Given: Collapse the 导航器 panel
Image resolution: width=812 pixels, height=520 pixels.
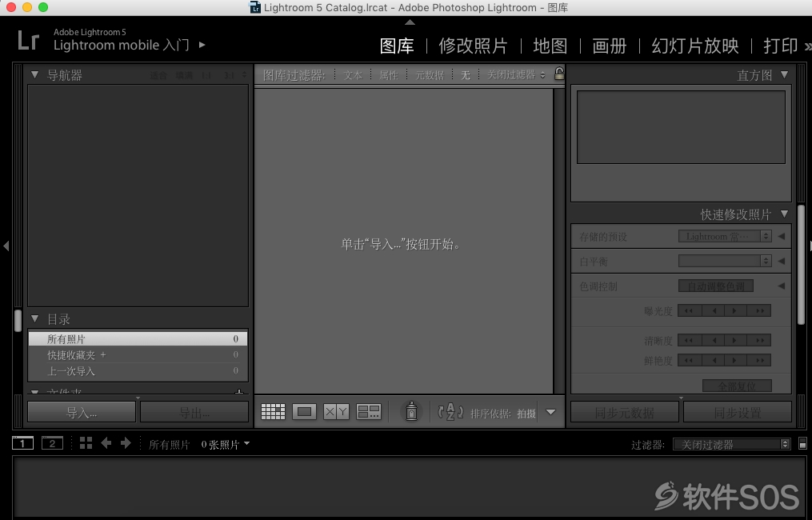Looking at the screenshot, I should tap(34, 74).
